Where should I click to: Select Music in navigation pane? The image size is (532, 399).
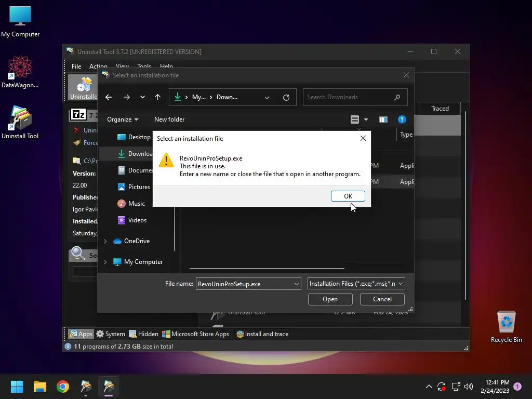(x=131, y=204)
